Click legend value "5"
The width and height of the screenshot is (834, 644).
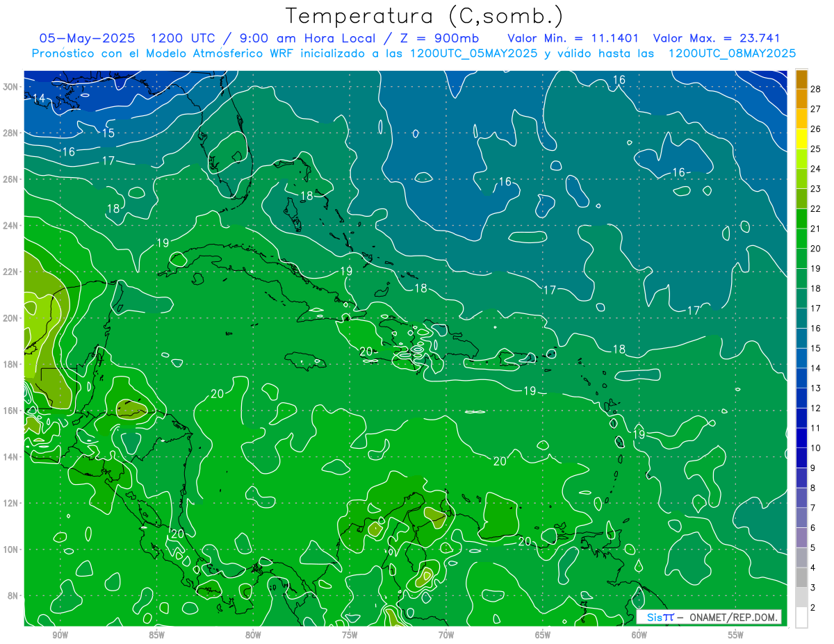[813, 547]
